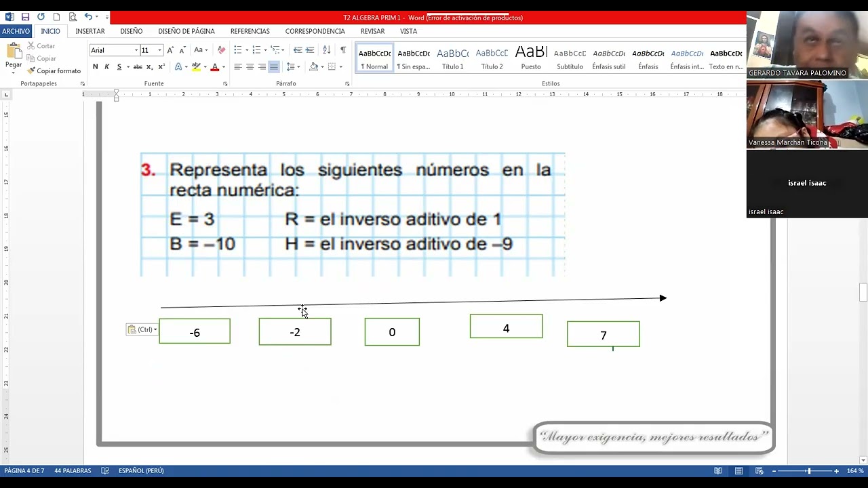Viewport: 868px width, 488px height.
Task: Open the Arial font name dropdown
Action: tap(136, 50)
